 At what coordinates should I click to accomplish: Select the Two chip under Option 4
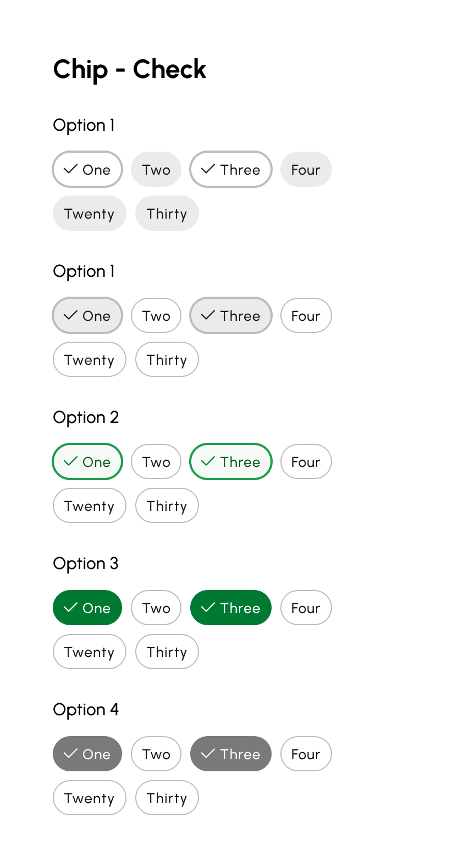pyautogui.click(x=156, y=754)
